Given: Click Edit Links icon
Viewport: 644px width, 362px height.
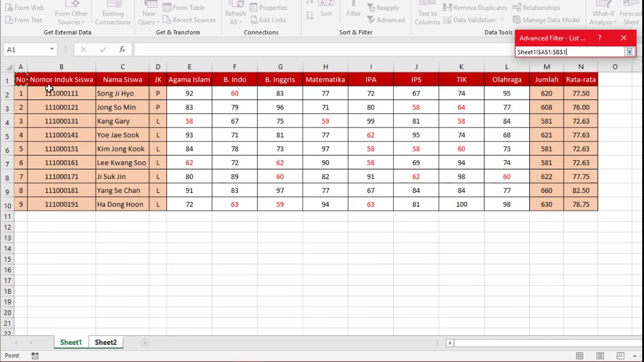Looking at the screenshot, I should 254,20.
